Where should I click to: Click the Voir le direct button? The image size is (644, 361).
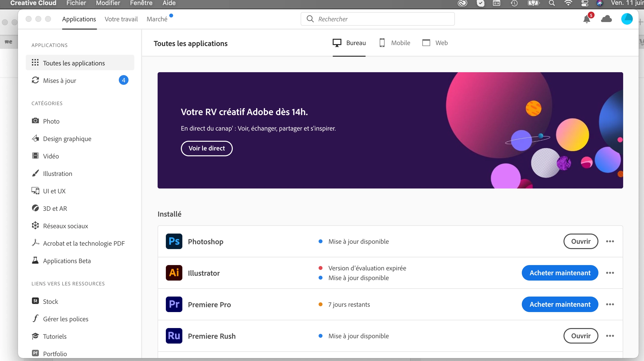207,148
